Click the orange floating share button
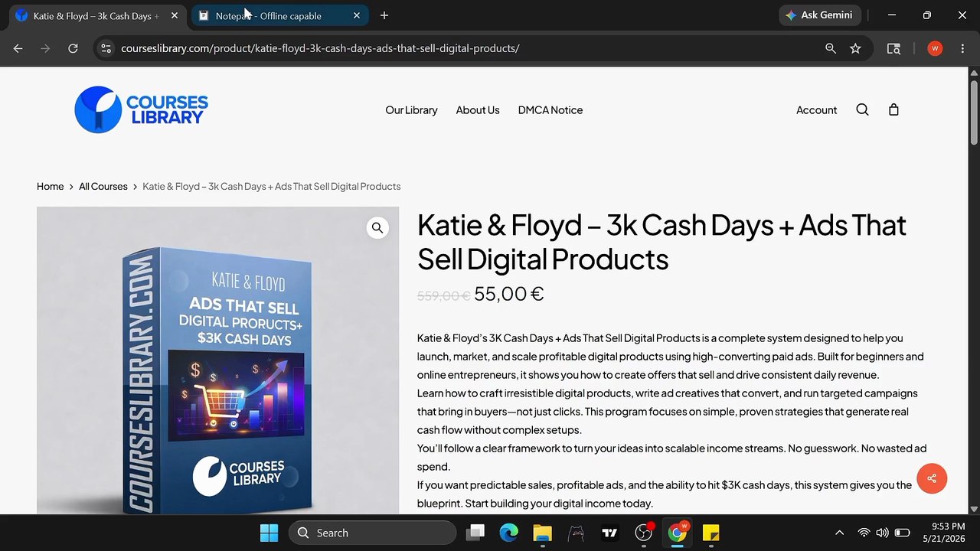 [x=932, y=478]
